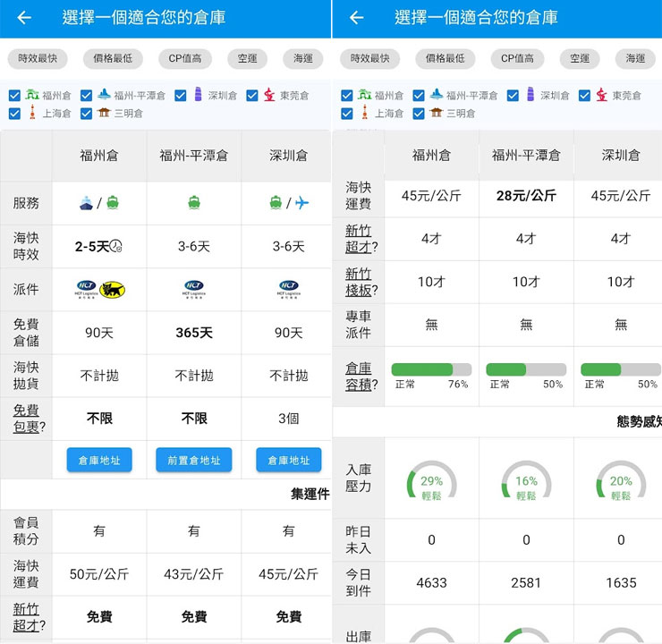The width and height of the screenshot is (662, 644).
Task: Select 28元/公斤 price cell
Action: coord(526,196)
